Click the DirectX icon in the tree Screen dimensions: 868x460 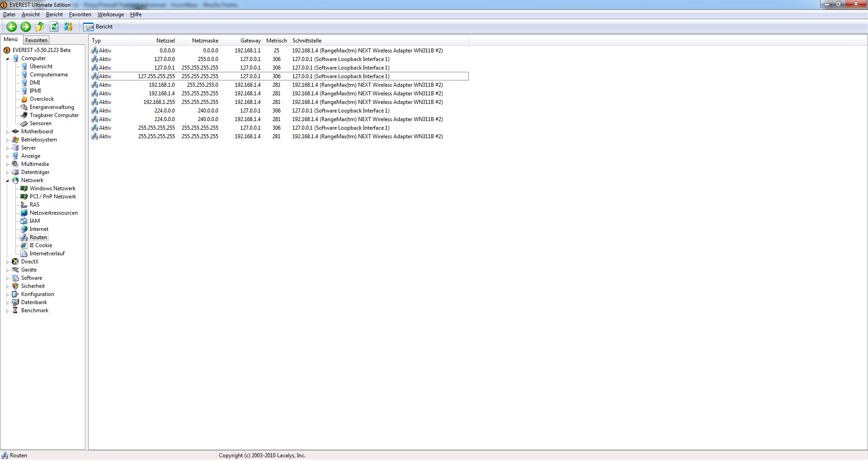pos(15,262)
